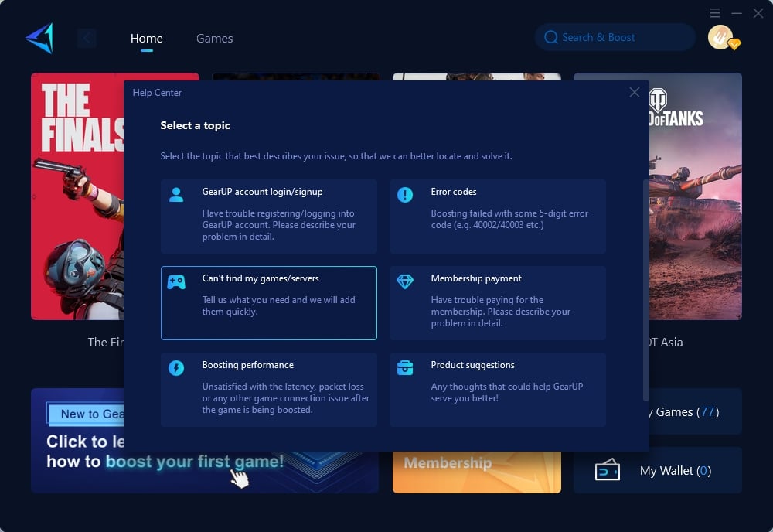The width and height of the screenshot is (773, 532).
Task: Click 'Tell us what you need' description
Action: [278, 305]
